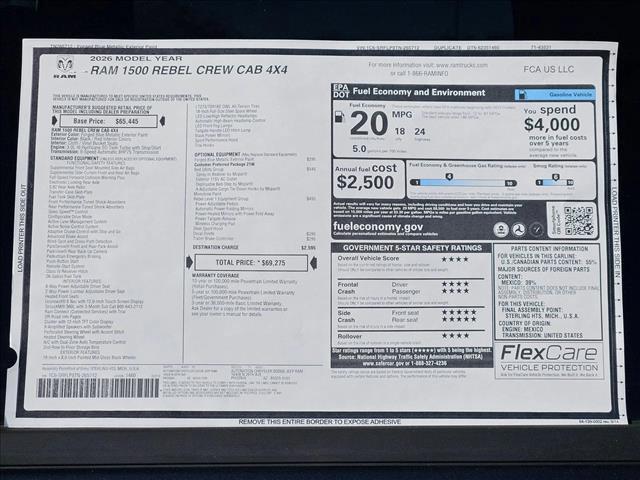640x480 pixels.
Task: Click the barcode at the sticker bottom
Action: 98,388
